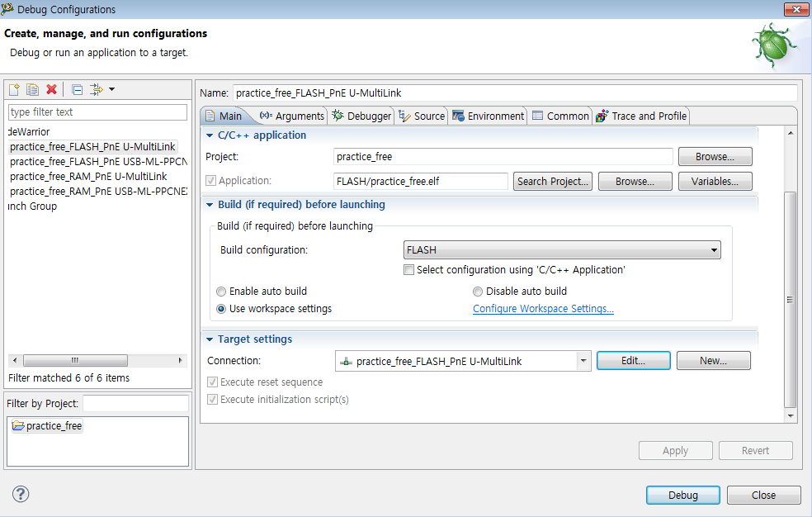
Task: Collapse the C/C++ application section
Action: [x=210, y=135]
